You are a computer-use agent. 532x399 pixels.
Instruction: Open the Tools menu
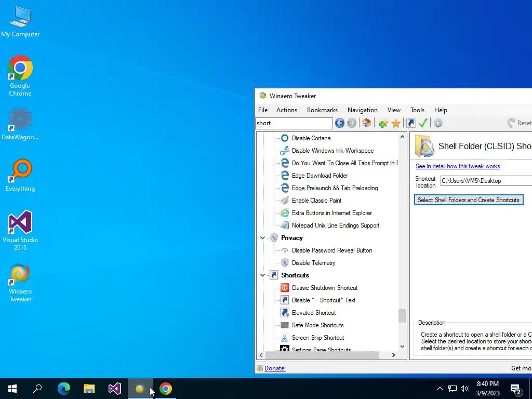tap(417, 110)
